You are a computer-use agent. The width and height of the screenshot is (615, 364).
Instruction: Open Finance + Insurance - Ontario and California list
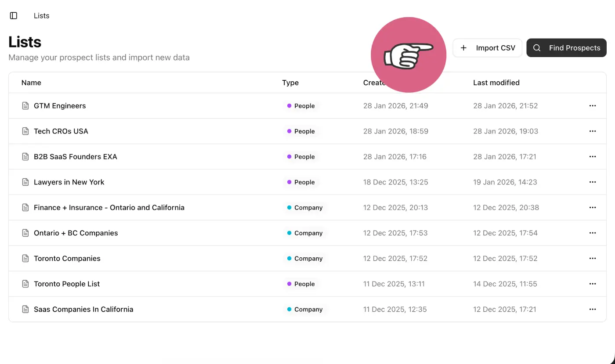109,208
